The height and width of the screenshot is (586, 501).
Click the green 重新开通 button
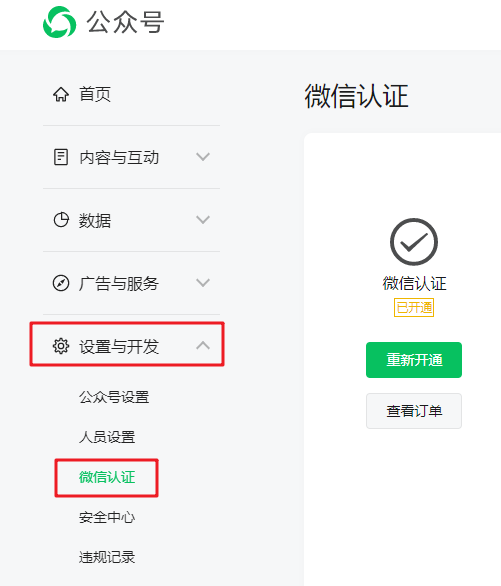(x=414, y=360)
